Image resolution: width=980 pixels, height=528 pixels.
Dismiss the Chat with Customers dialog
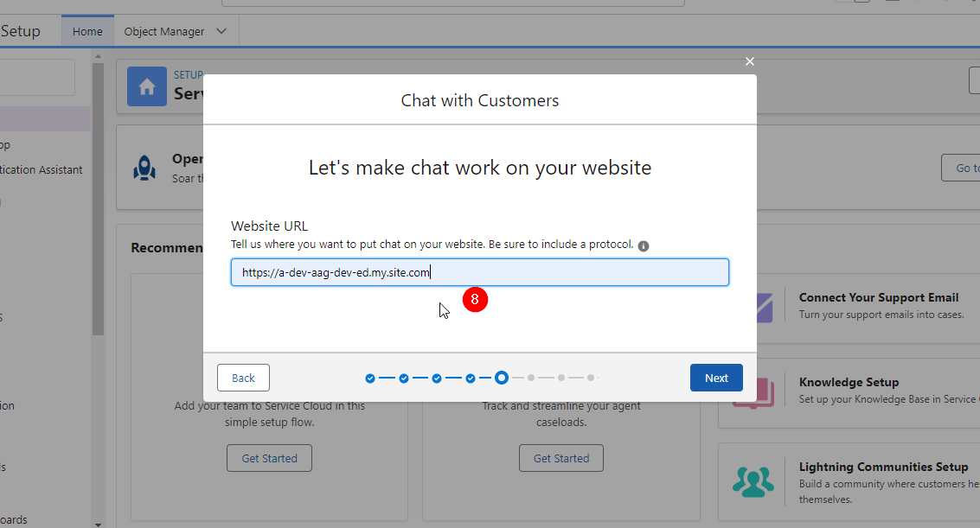[749, 61]
